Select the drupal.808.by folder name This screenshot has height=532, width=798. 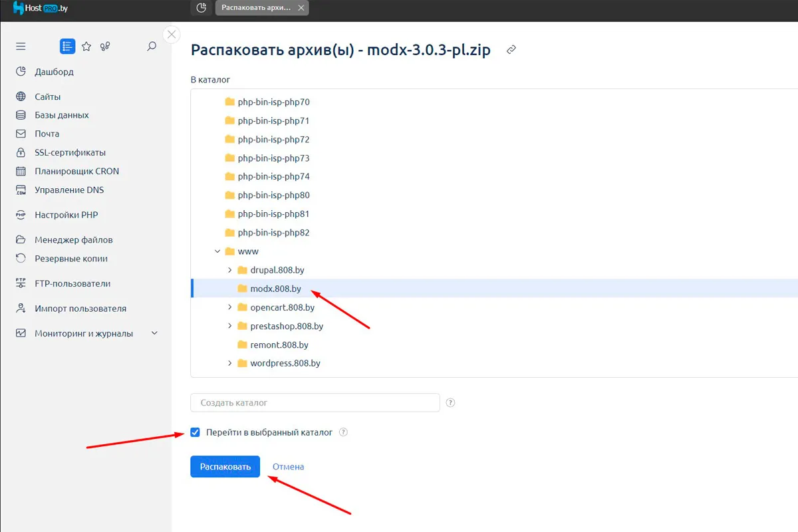[x=277, y=270]
